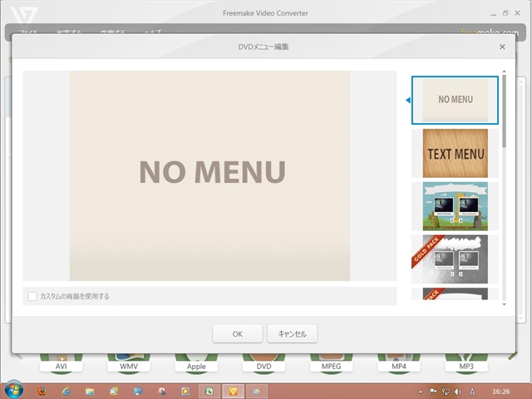This screenshot has height=399, width=532.
Task: Enable the カスタムの背景を使用する checkbox
Action: click(32, 296)
